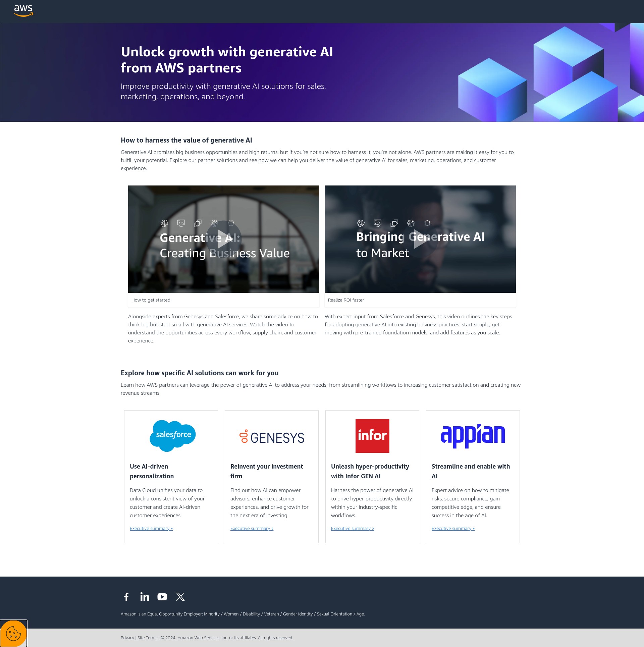Open the Site Terms footer link
This screenshot has width=644, height=647.
(x=147, y=638)
